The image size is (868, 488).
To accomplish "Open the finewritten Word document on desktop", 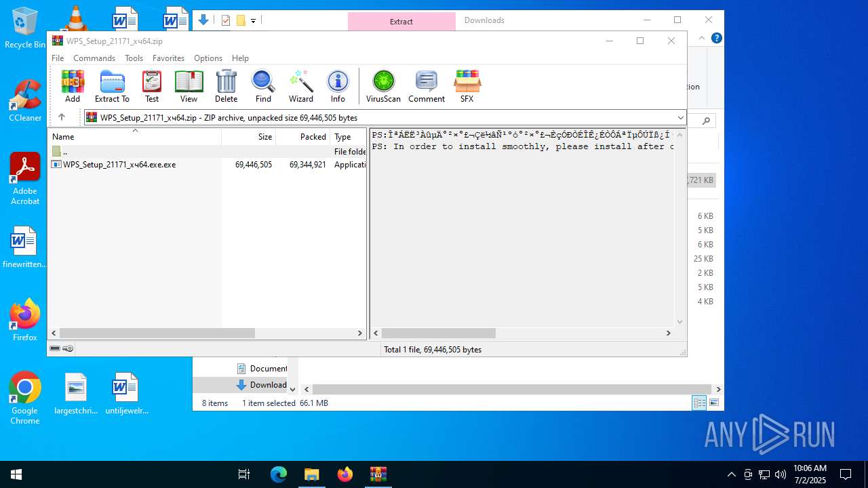I will (24, 248).
